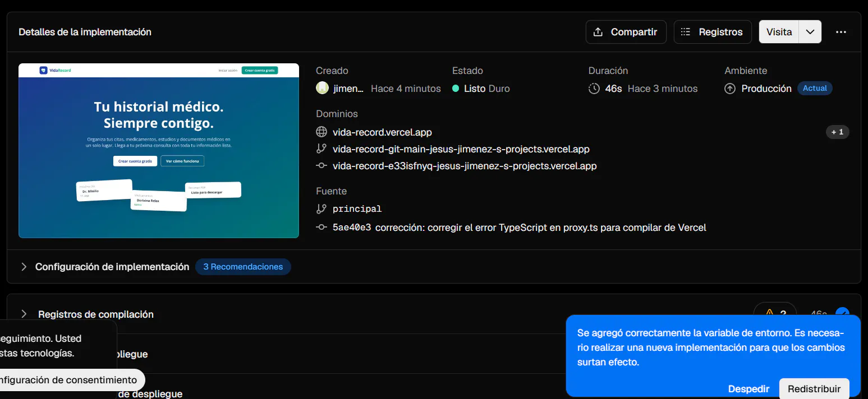Click the jimen... creator name

point(348,89)
